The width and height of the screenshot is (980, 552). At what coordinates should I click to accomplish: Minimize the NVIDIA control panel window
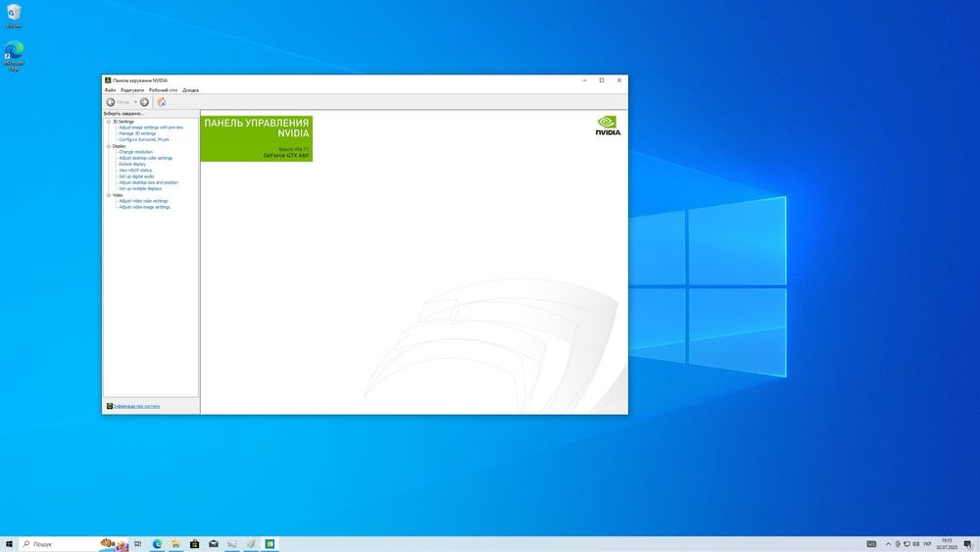pyautogui.click(x=584, y=80)
